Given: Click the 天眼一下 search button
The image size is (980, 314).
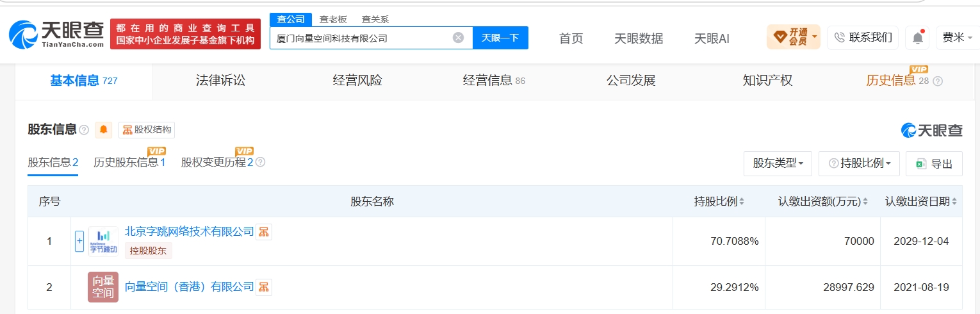Looking at the screenshot, I should click(x=500, y=38).
